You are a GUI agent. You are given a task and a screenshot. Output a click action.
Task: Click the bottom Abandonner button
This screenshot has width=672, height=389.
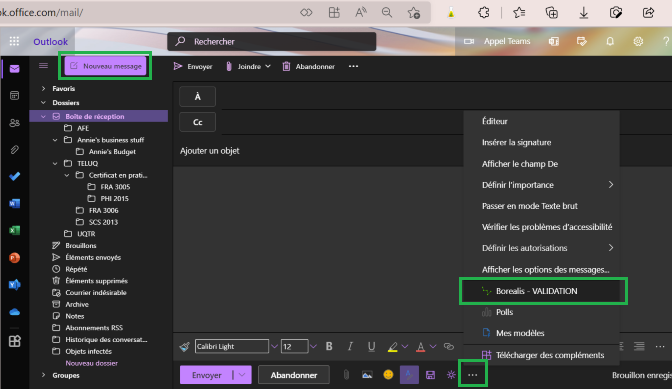click(294, 375)
